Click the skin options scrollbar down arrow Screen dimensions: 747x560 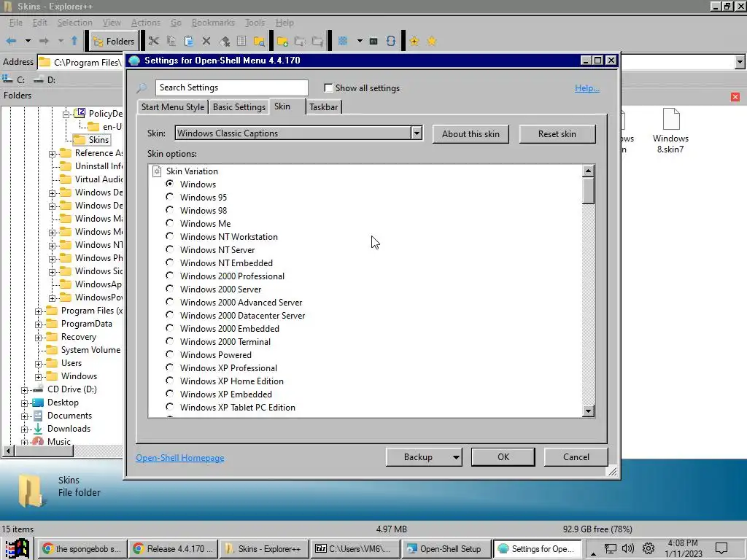pos(589,411)
